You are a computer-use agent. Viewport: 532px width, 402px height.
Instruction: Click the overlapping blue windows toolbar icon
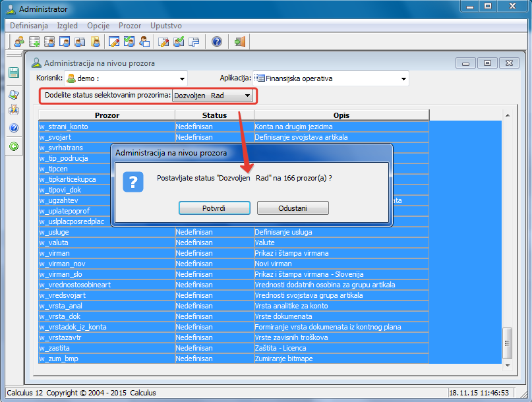(x=194, y=42)
